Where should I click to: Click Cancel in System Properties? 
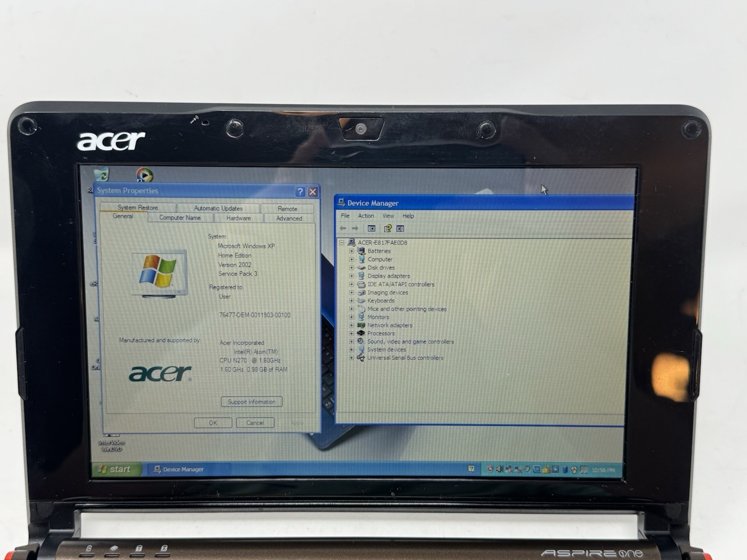pyautogui.click(x=255, y=423)
